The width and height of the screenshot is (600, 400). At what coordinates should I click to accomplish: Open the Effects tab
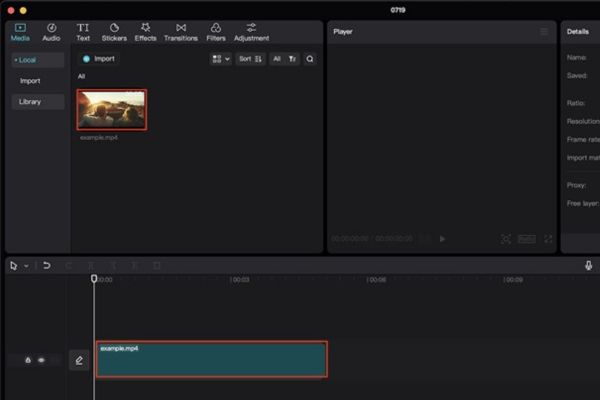(145, 32)
